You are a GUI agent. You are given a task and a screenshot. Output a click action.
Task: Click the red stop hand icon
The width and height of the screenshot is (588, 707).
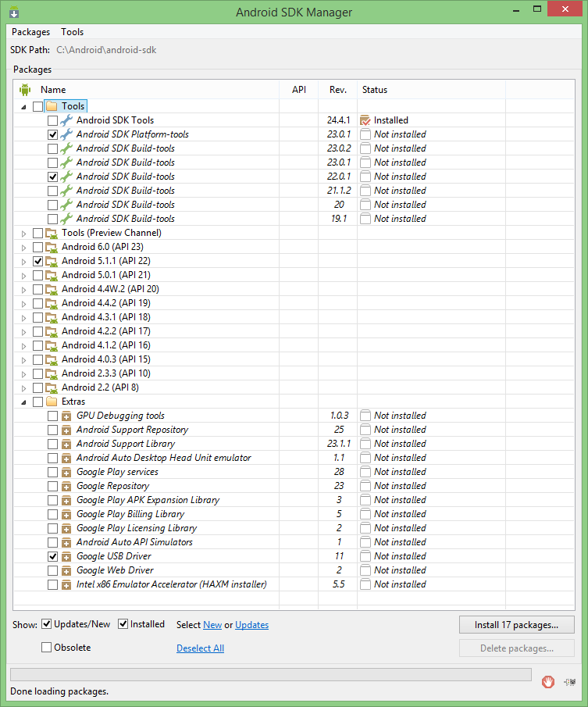click(x=548, y=682)
